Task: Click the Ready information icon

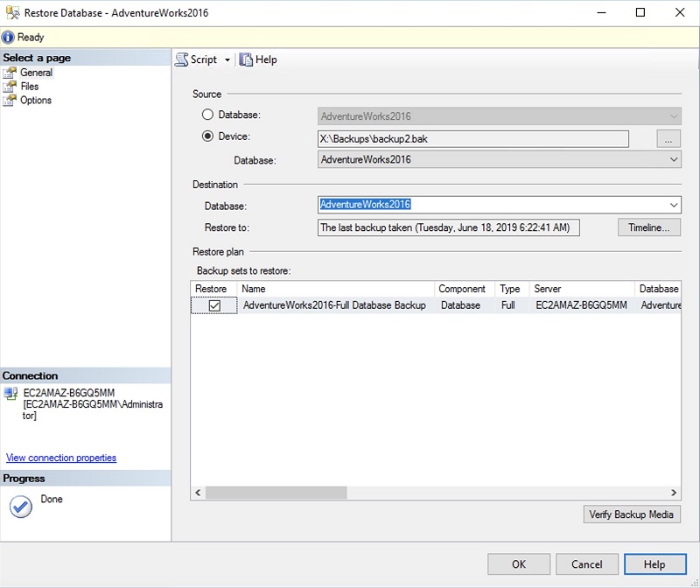Action: click(x=8, y=37)
